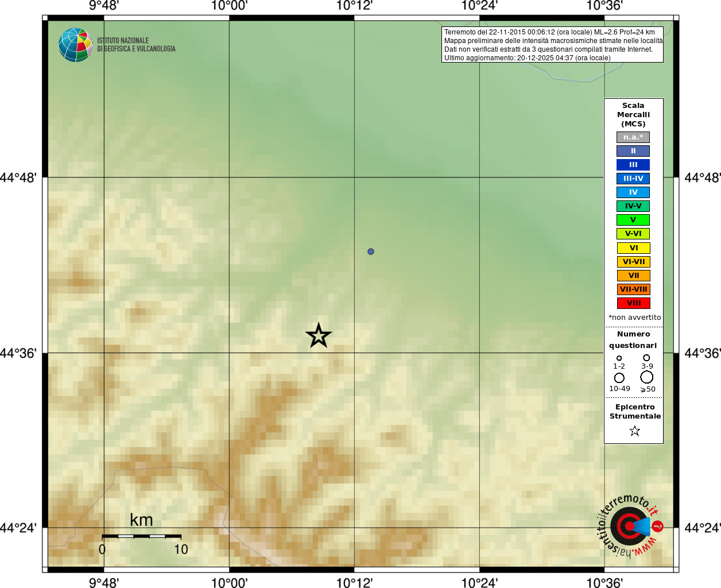Click the III intensity legend swatch
Viewport: 721px width, 588px height.
(633, 165)
